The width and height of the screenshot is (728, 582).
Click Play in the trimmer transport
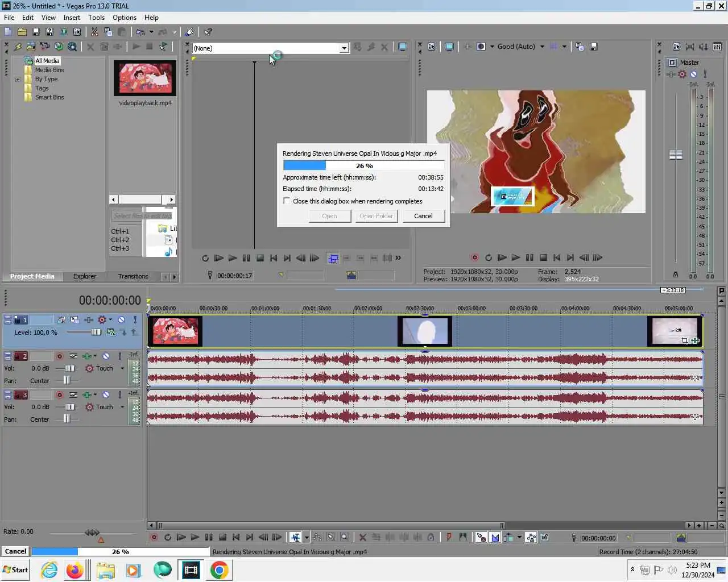pyautogui.click(x=233, y=258)
